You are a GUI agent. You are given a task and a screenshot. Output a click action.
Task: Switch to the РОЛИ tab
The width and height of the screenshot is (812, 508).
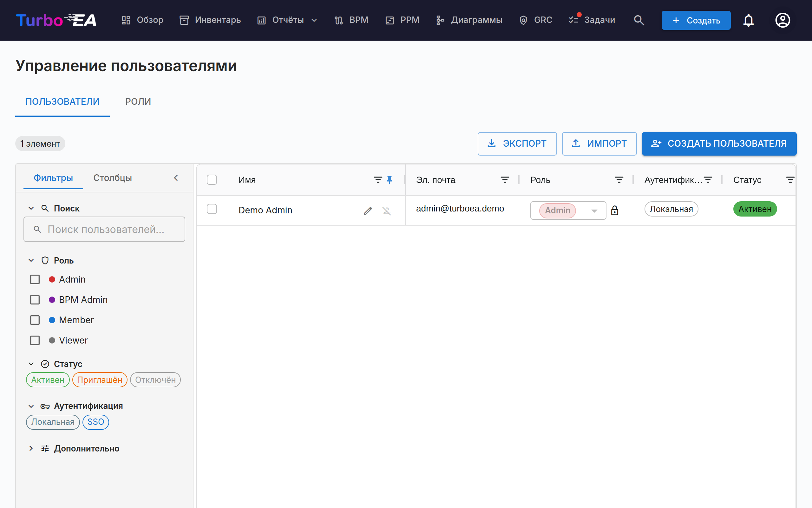click(x=138, y=102)
